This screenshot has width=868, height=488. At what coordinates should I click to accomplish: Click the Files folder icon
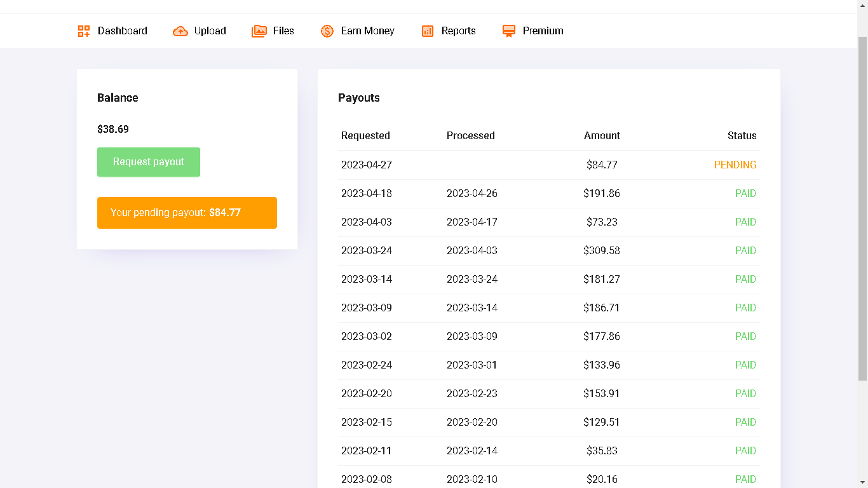coord(259,31)
